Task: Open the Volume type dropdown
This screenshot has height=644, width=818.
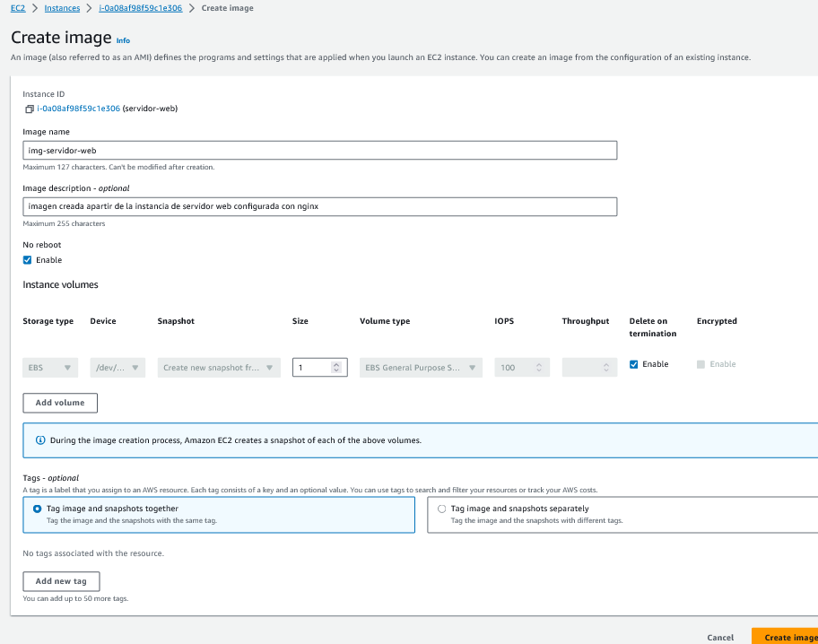Action: pyautogui.click(x=421, y=368)
